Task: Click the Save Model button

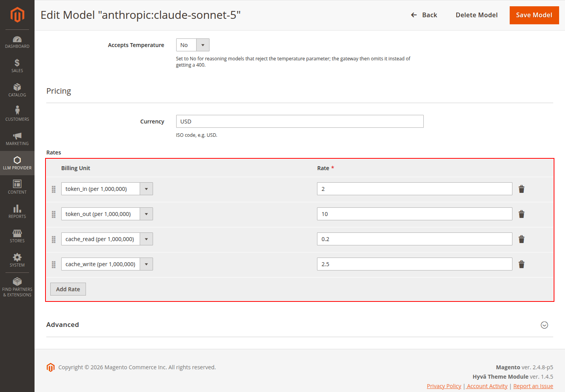Action: tap(534, 15)
